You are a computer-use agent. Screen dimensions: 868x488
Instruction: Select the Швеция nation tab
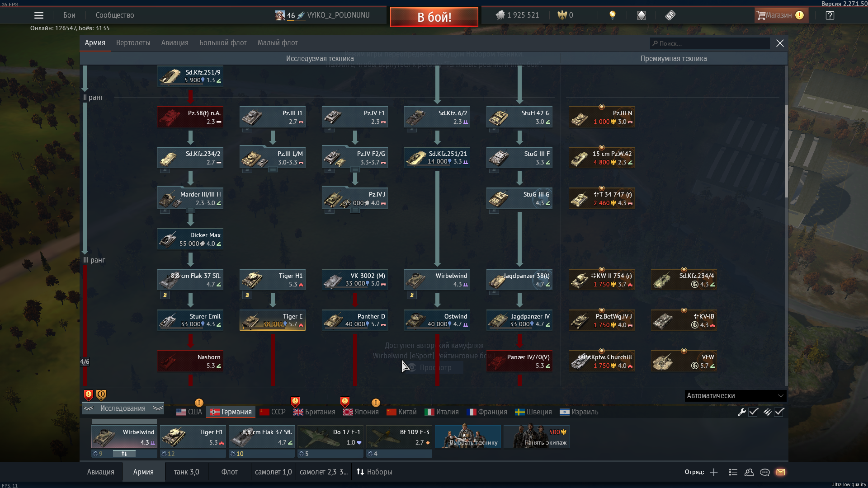(533, 412)
